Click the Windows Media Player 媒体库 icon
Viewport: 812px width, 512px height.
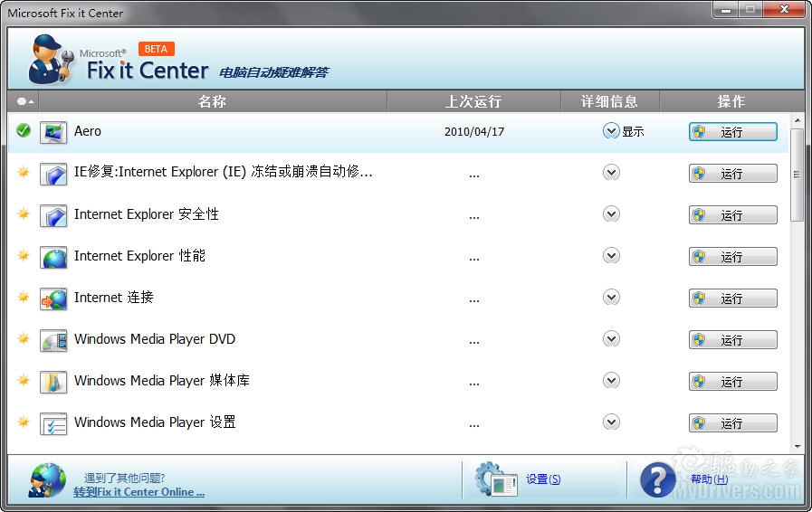click(x=53, y=382)
